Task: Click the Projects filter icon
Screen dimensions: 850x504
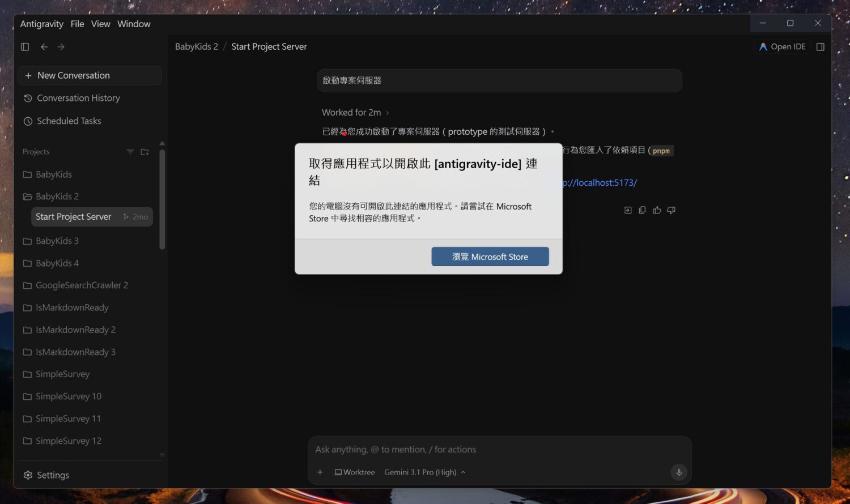Action: tap(130, 152)
